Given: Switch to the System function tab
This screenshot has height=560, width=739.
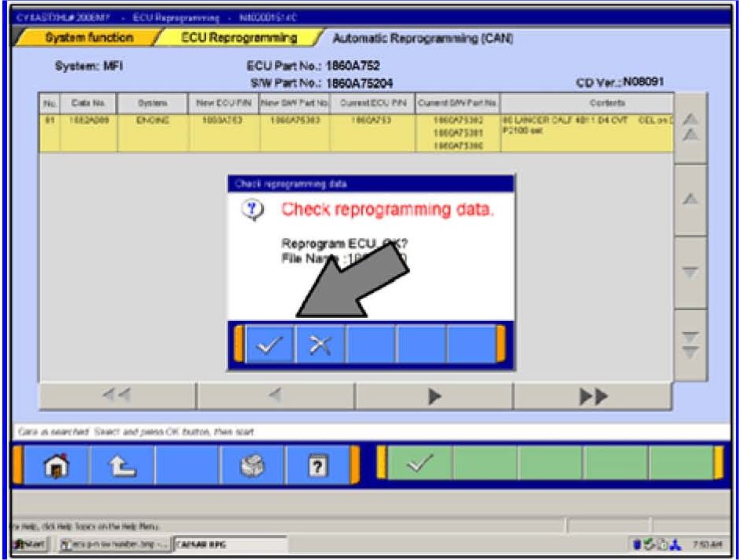Looking at the screenshot, I should point(89,38).
